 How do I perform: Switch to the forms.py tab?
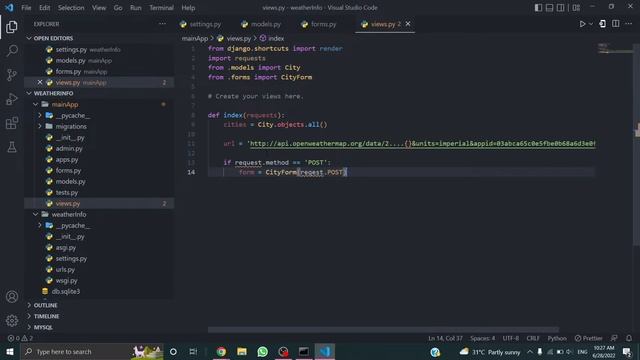point(318,24)
